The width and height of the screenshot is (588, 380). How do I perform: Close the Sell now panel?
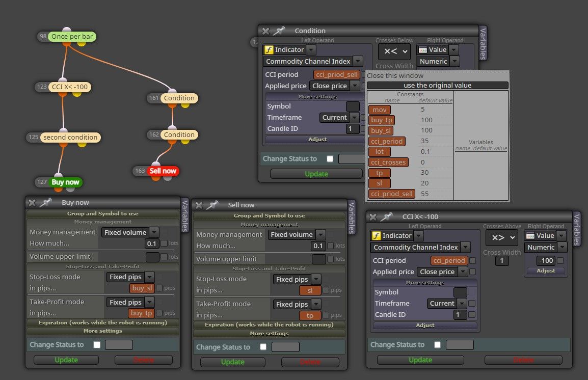[199, 205]
